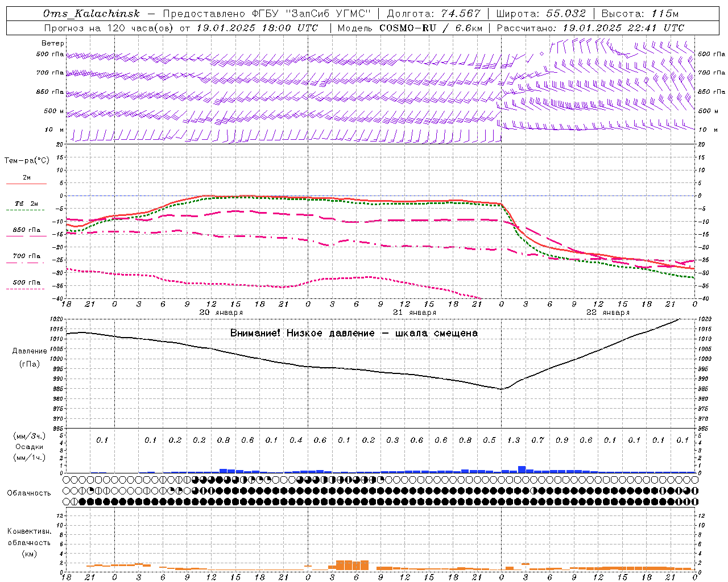The image size is (728, 582).
Task: Click the Модель COSMO-RU / 6.6км label
Action: (x=410, y=28)
